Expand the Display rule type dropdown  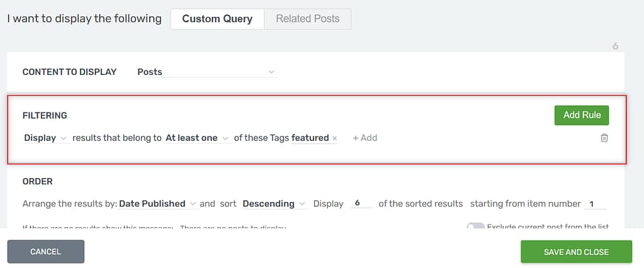pyautogui.click(x=46, y=138)
